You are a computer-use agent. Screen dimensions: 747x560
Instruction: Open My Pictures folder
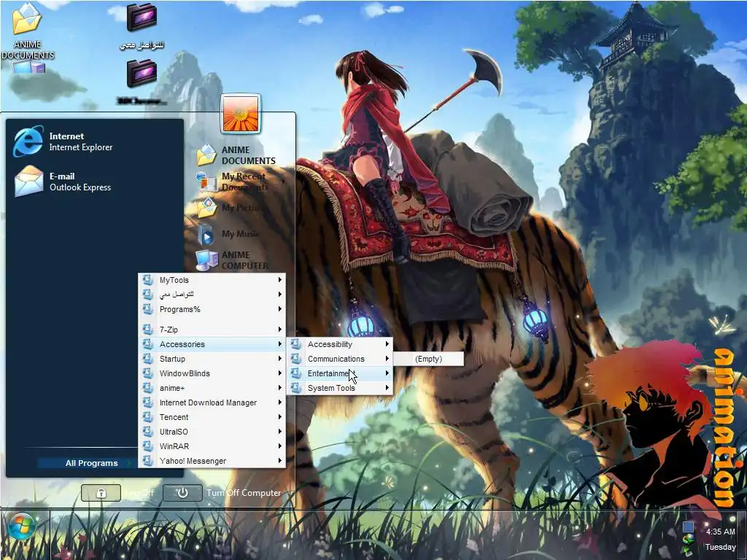pos(228,208)
